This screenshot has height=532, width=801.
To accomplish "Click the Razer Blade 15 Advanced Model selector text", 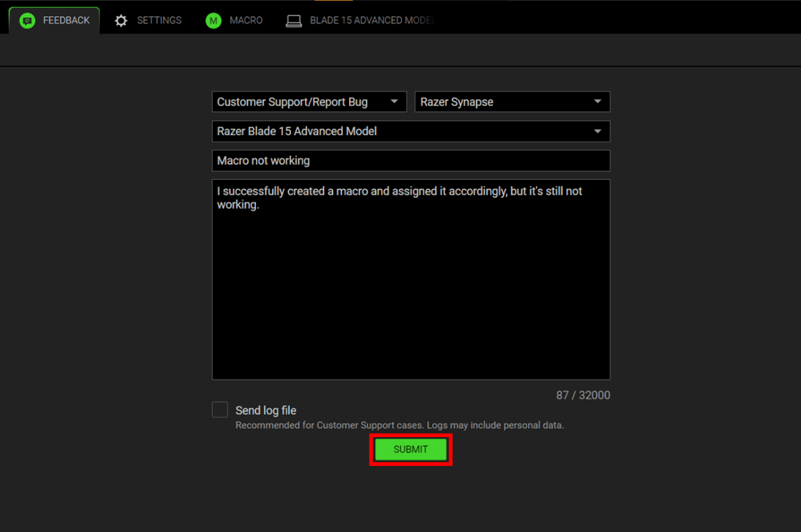I will coord(297,131).
